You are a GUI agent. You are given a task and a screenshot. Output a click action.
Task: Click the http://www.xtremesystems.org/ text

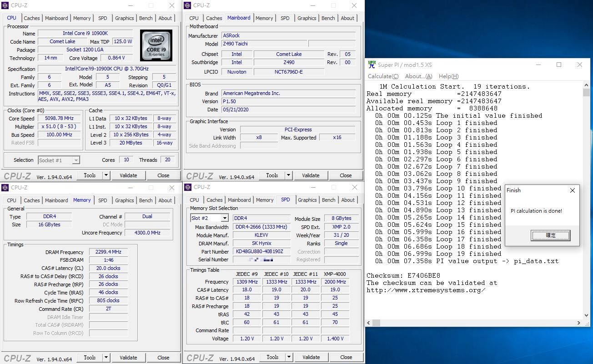coord(426,290)
